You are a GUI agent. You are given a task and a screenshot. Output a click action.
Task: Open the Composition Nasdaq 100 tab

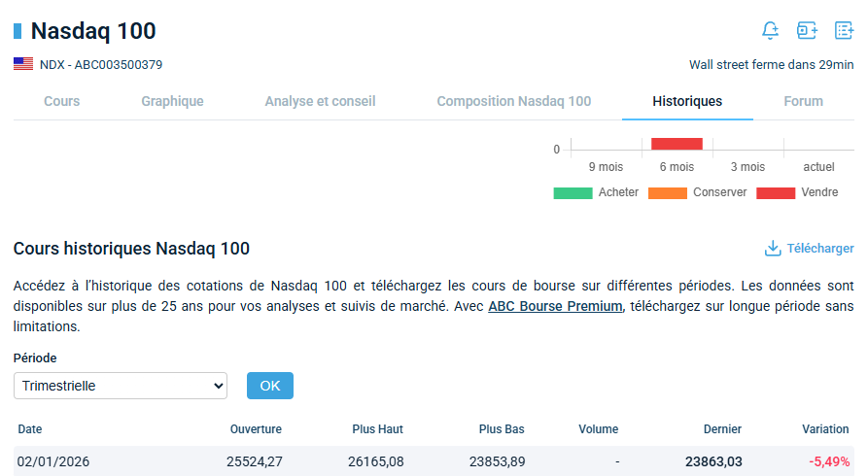point(514,101)
